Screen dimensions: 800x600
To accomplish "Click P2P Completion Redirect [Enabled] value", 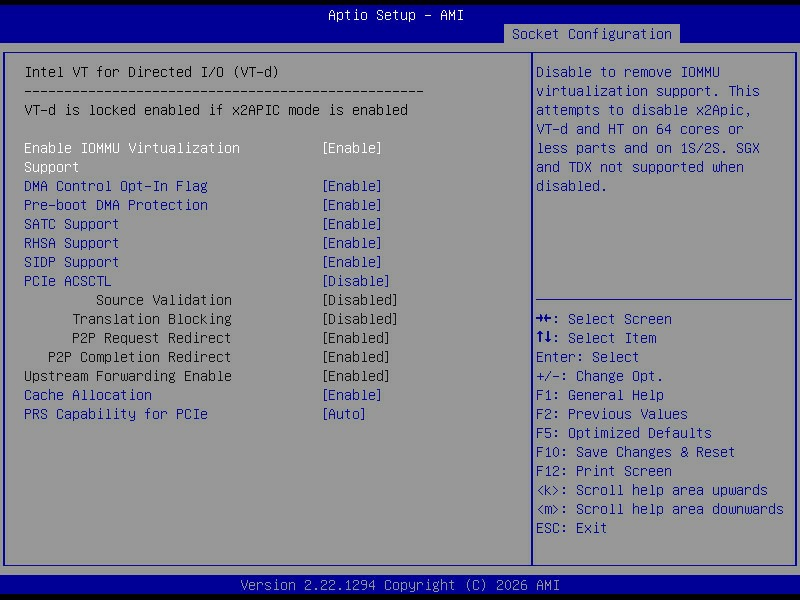I will 356,357.
